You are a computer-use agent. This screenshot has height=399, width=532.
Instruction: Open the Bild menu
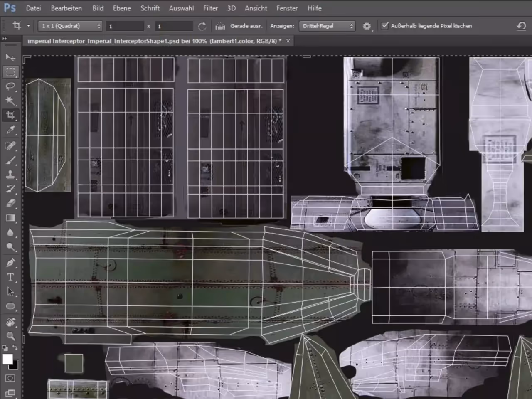(x=98, y=8)
